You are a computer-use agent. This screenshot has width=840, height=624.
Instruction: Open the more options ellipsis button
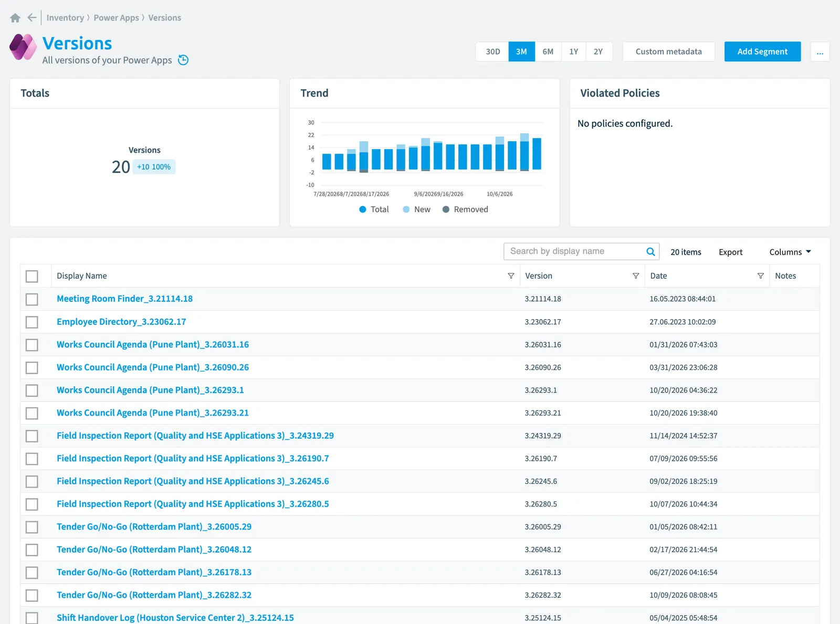(x=820, y=52)
